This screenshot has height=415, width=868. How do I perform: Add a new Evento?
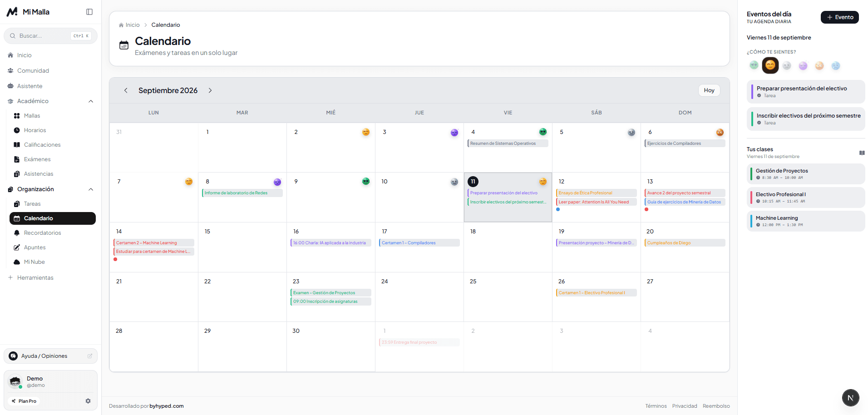coord(839,17)
